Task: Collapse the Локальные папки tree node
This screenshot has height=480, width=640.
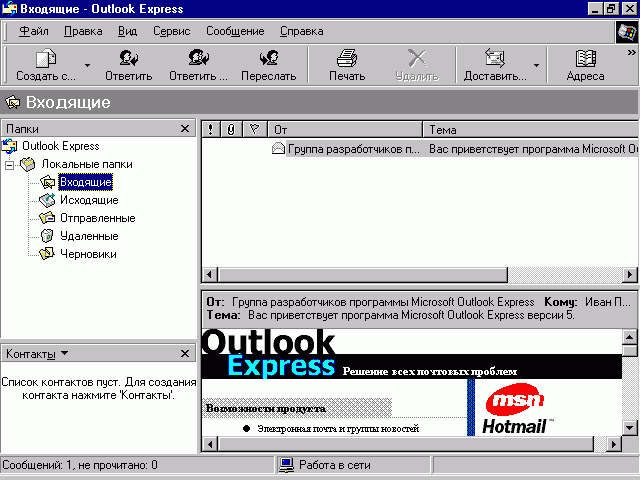Action: pyautogui.click(x=9, y=165)
